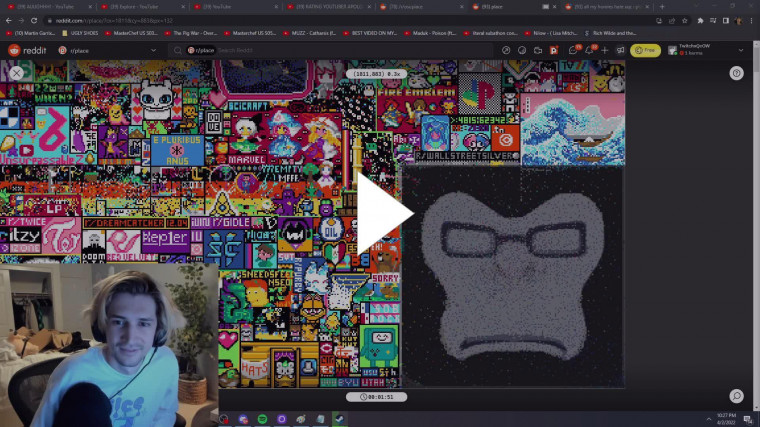
Task: Show hidden system tray icons chevron
Action: [709, 419]
